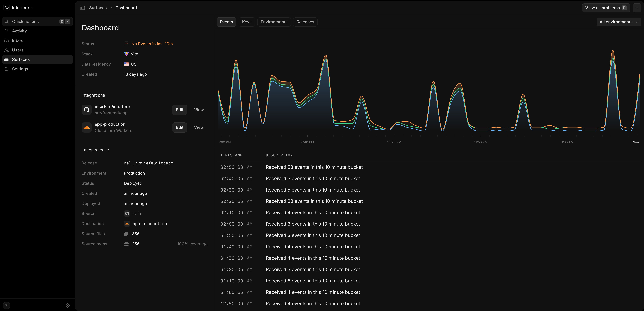Click the Cloudflare app-production integration icon
The width and height of the screenshot is (644, 311).
(87, 127)
